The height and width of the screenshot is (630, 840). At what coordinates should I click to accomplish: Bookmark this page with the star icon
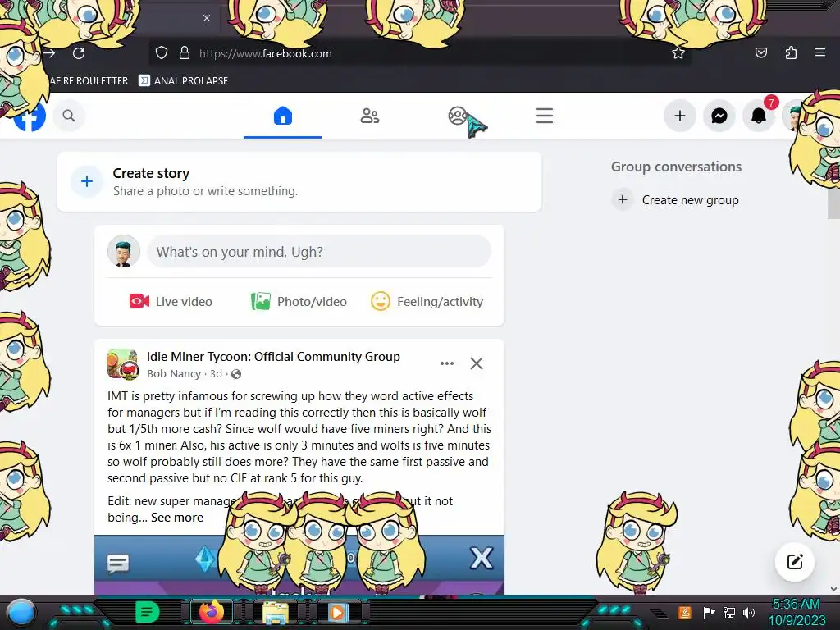coord(678,53)
